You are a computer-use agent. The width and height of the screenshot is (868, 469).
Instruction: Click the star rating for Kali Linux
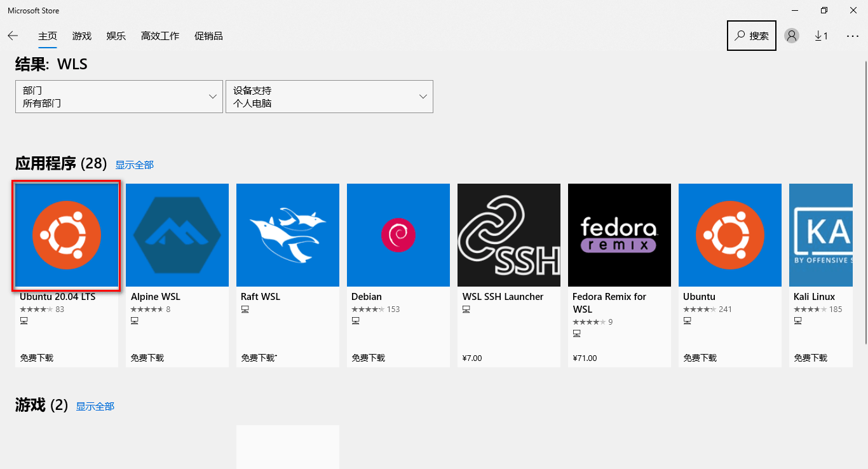click(x=810, y=309)
